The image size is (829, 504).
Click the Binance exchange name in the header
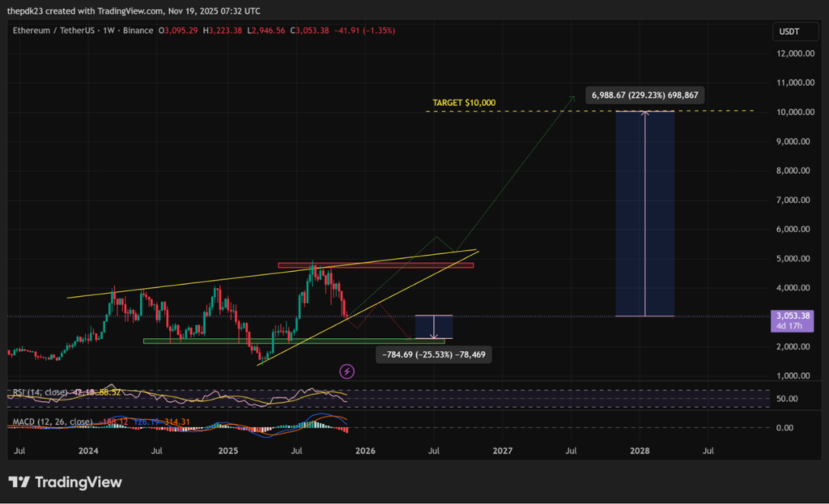(140, 31)
